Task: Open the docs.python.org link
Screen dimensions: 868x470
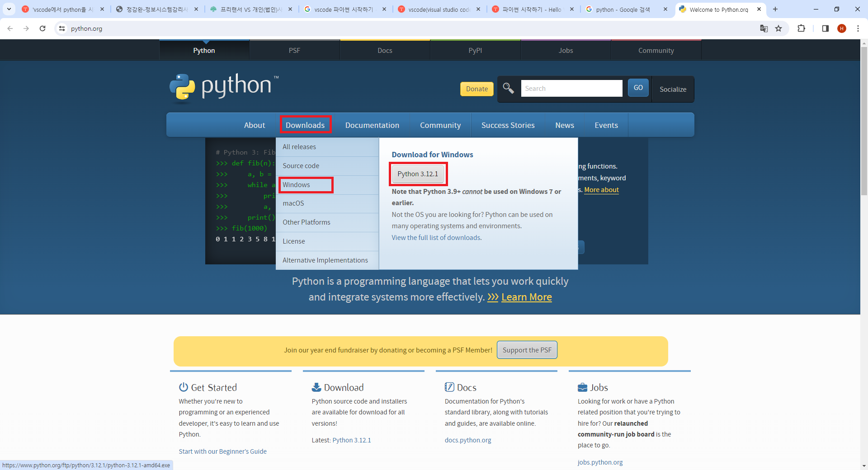Action: [468, 440]
